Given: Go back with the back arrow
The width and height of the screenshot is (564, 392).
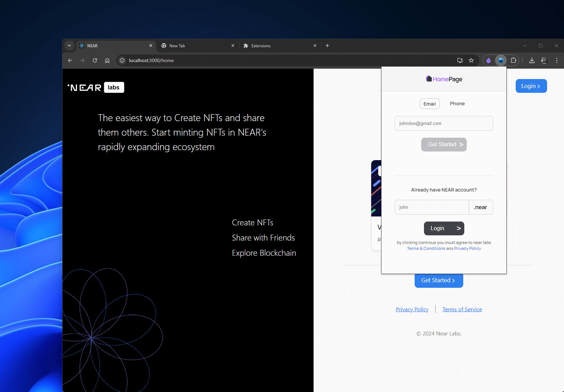Looking at the screenshot, I should [x=70, y=60].
